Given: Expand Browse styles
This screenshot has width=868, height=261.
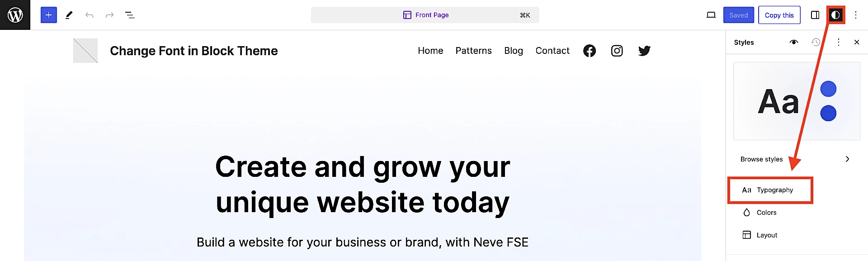Looking at the screenshot, I should [795, 159].
